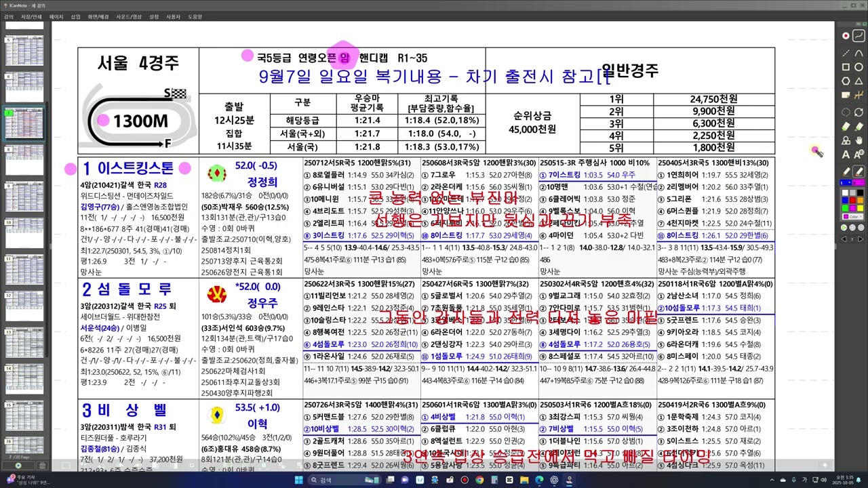The height and width of the screenshot is (488, 868).
Task: Select the dotted lasso selection tool
Action: pos(846,112)
